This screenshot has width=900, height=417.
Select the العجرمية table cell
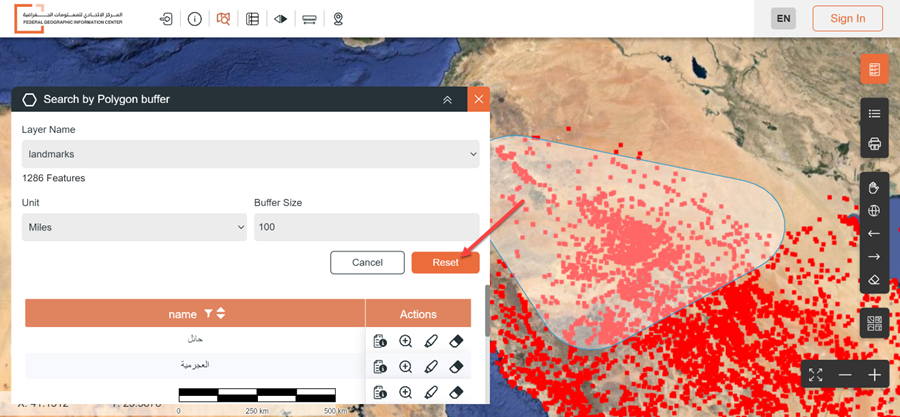click(195, 365)
